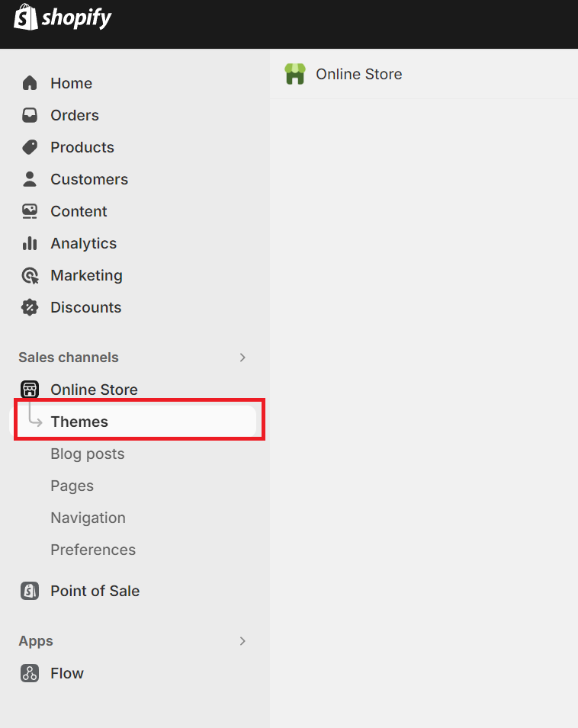Click the Online Store storefront sidebar icon
Viewport: 578px width, 728px height.
pyautogui.click(x=30, y=390)
